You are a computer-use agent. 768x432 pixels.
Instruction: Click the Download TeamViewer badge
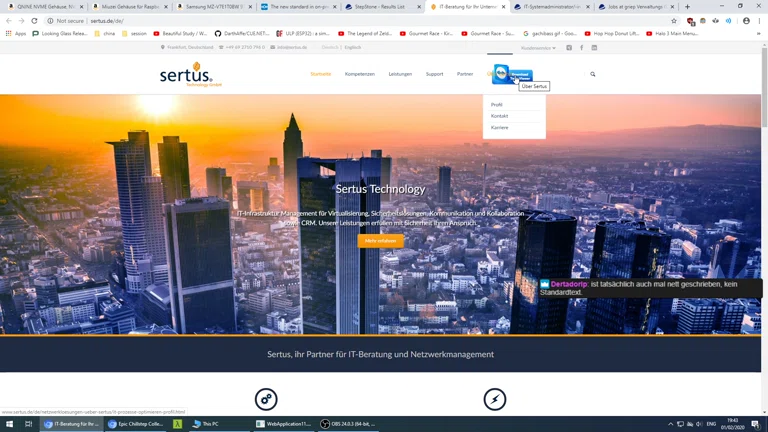pyautogui.click(x=512, y=74)
